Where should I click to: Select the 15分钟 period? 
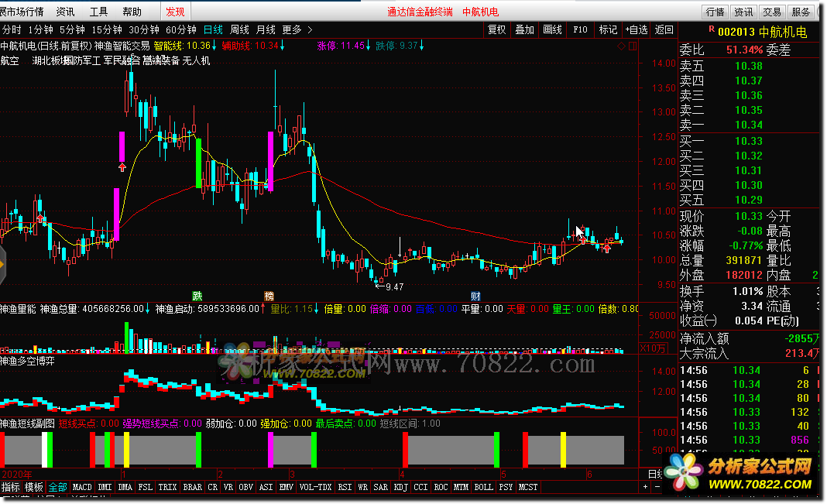coord(107,29)
